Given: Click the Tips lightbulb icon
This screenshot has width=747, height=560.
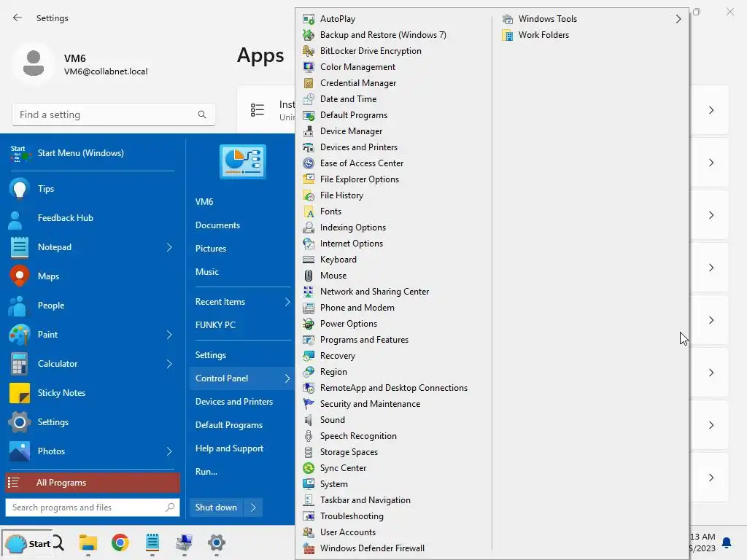Looking at the screenshot, I should point(20,189).
